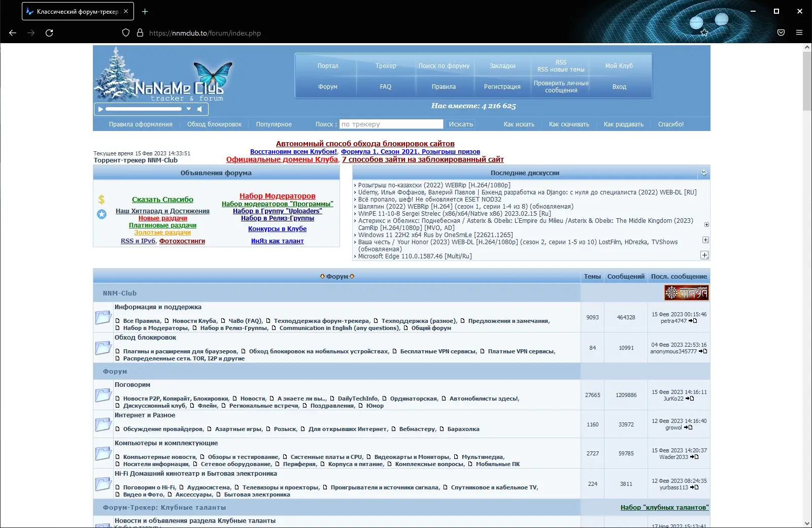The width and height of the screenshot is (812, 528).
Task: Go to latest post by petra4747
Action: pos(693,321)
